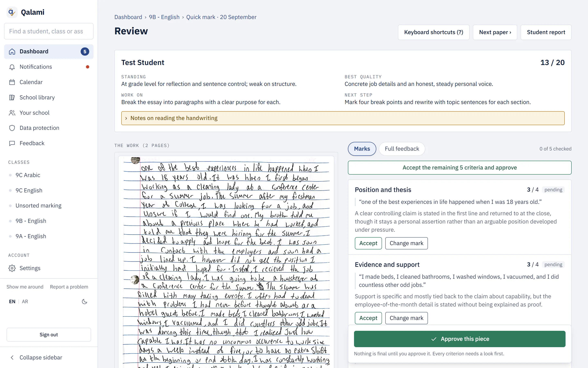Open the 9C Arabic class
The height and width of the screenshot is (368, 588).
28,175
